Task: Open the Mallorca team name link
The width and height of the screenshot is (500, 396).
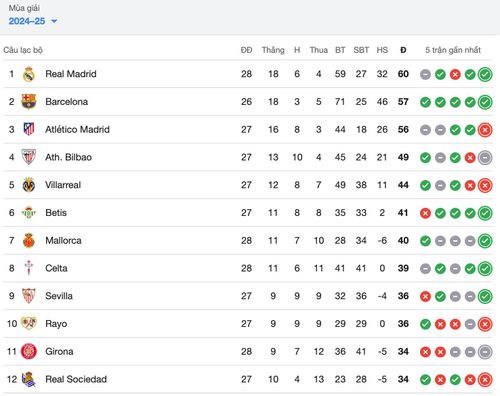Action: pyautogui.click(x=63, y=240)
